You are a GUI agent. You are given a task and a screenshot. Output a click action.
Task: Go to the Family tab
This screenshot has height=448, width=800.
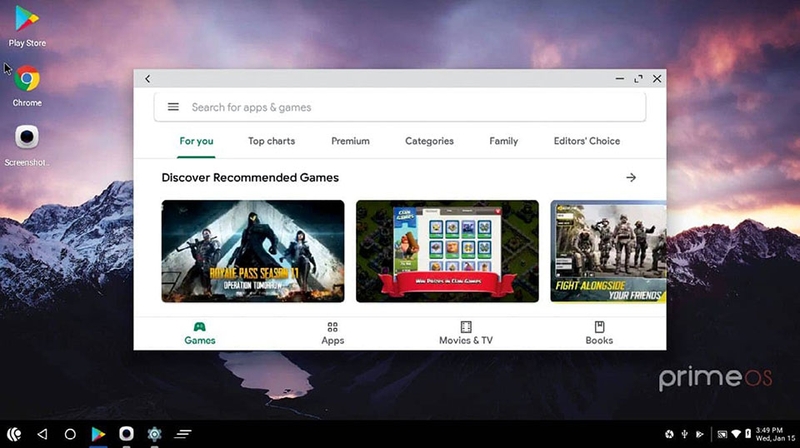click(504, 141)
